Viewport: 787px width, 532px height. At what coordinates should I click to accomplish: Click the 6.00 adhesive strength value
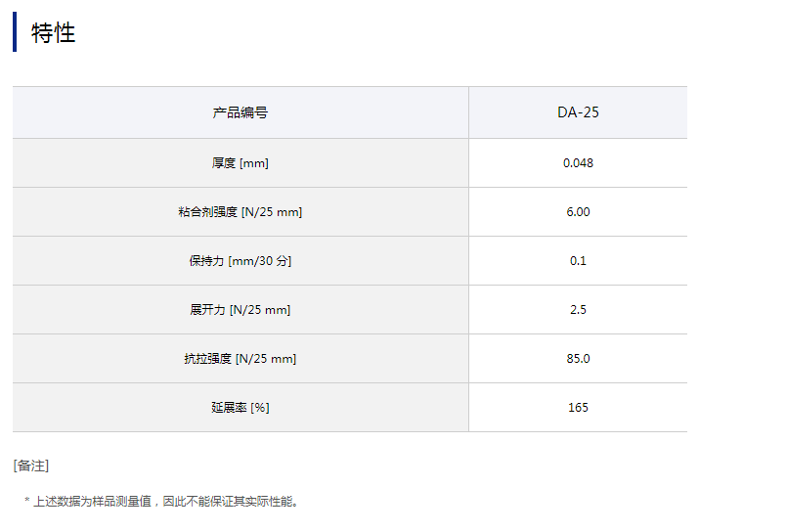point(578,212)
